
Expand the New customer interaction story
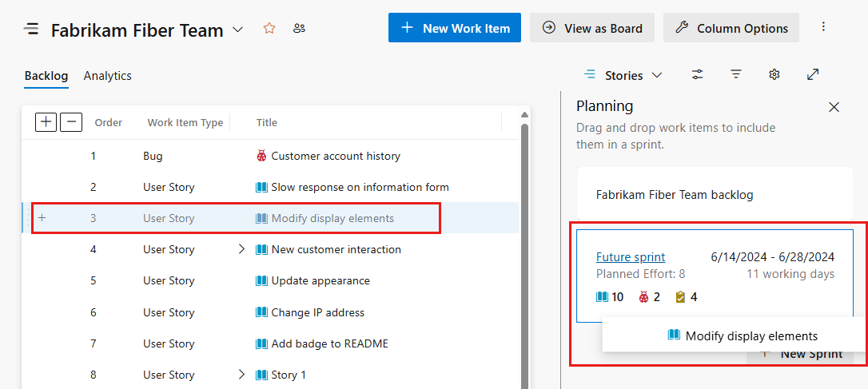click(241, 249)
